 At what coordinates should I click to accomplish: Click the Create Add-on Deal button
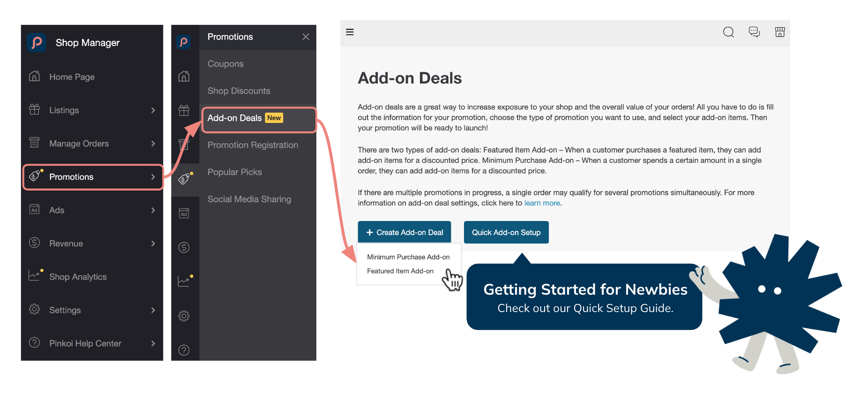click(x=404, y=232)
